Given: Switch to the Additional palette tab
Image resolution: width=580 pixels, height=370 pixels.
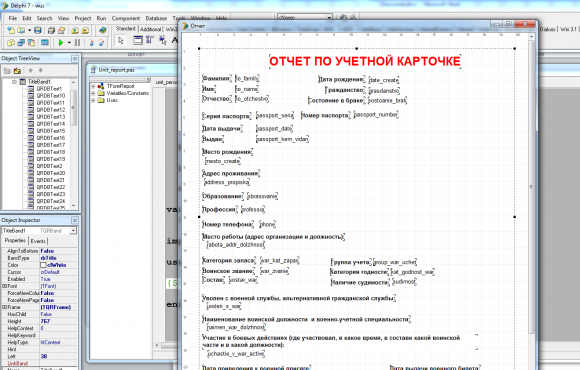Looking at the screenshot, I should pos(151,29).
